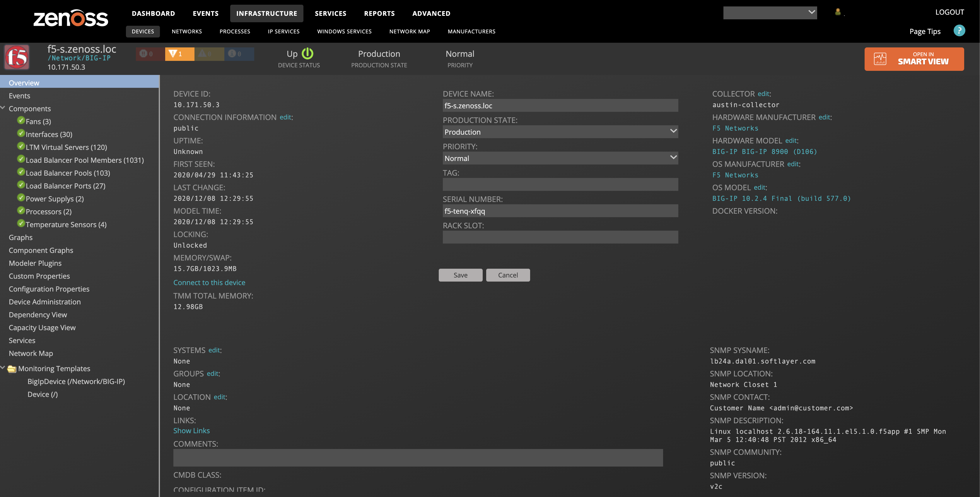Switch to the Manufacturers subtab

point(471,31)
